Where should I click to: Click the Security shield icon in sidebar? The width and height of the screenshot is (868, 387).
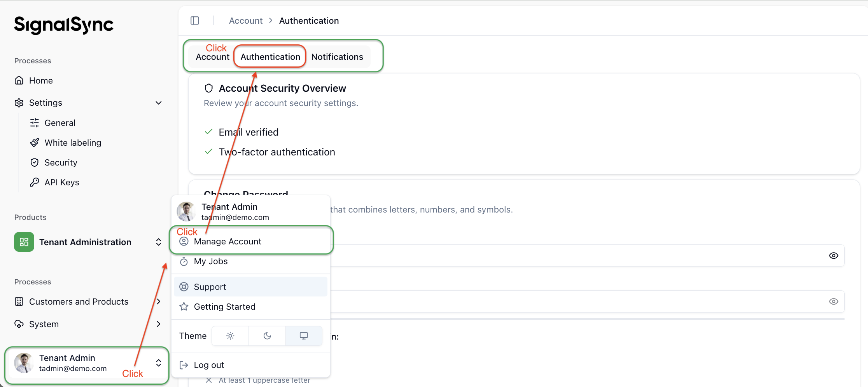tap(35, 162)
